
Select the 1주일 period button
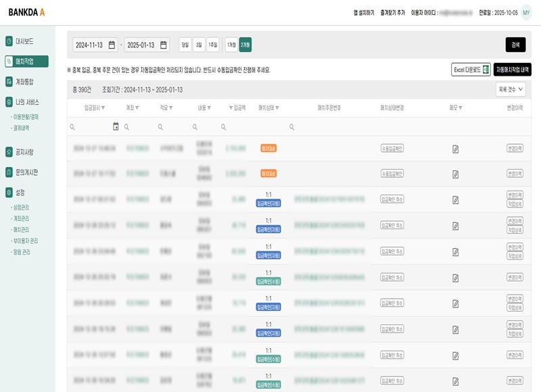213,45
